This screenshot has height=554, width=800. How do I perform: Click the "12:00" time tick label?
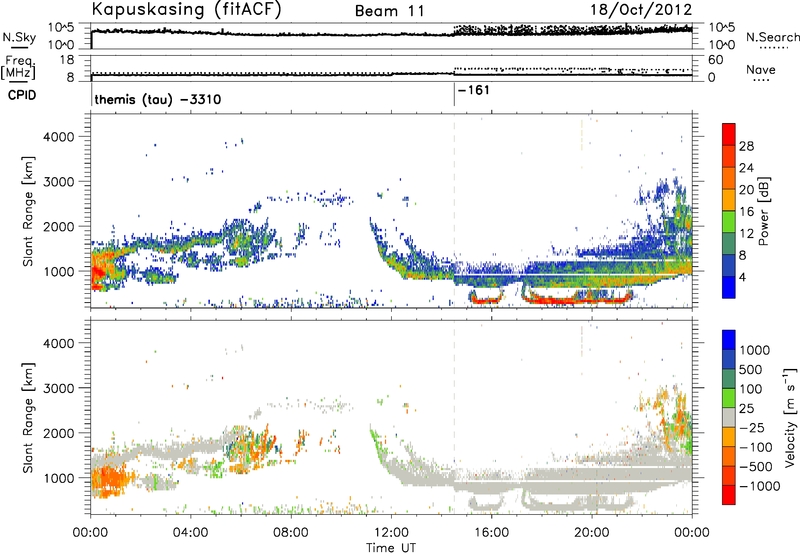tap(391, 533)
